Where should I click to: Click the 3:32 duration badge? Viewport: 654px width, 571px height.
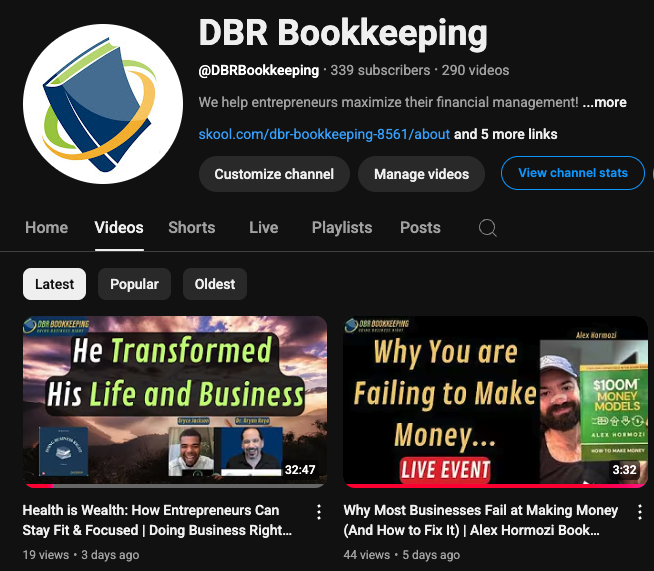click(x=624, y=470)
